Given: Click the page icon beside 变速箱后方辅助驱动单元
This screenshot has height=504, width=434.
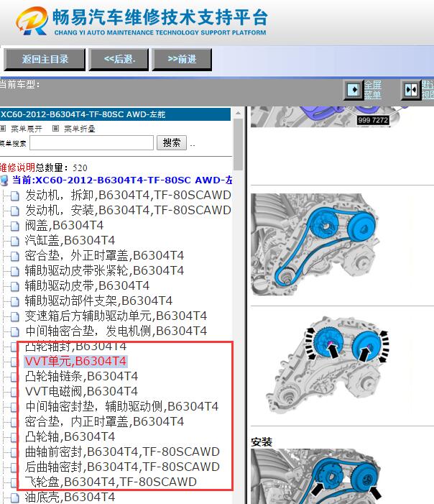Looking at the screenshot, I should (x=15, y=316).
